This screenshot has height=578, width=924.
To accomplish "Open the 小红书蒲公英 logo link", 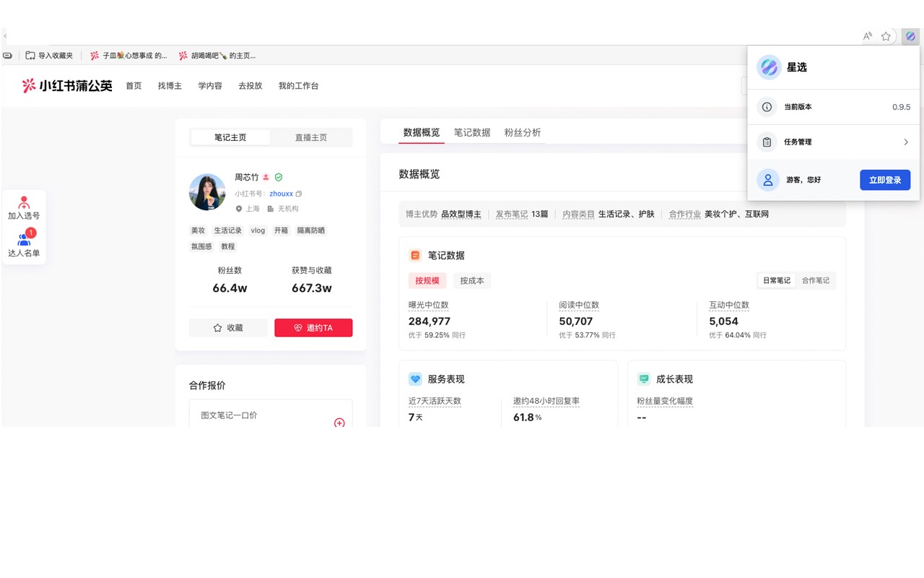I will click(67, 86).
